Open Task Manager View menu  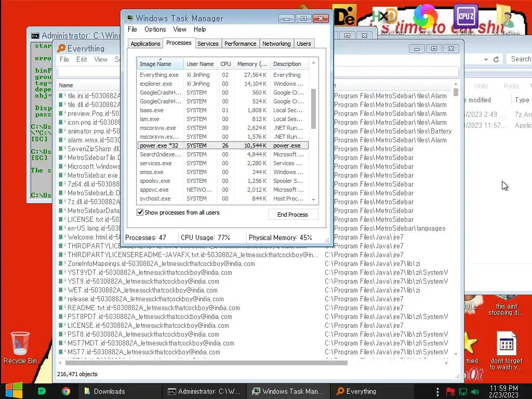coord(179,29)
